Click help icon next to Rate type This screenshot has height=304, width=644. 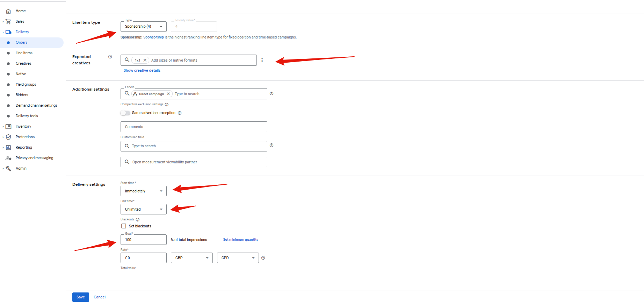pos(263,258)
